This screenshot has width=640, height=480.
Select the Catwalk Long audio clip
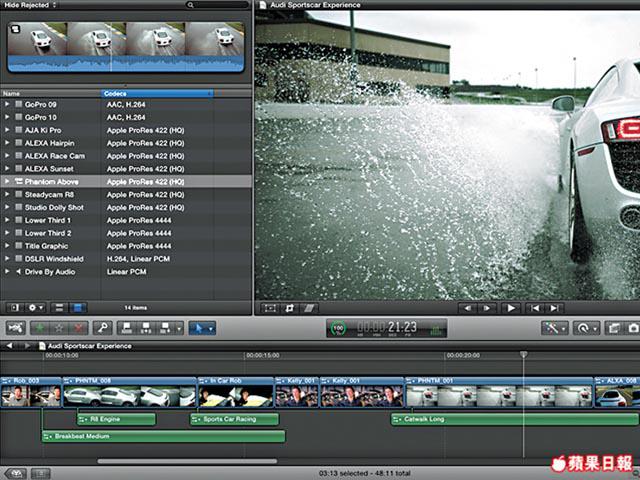point(515,419)
